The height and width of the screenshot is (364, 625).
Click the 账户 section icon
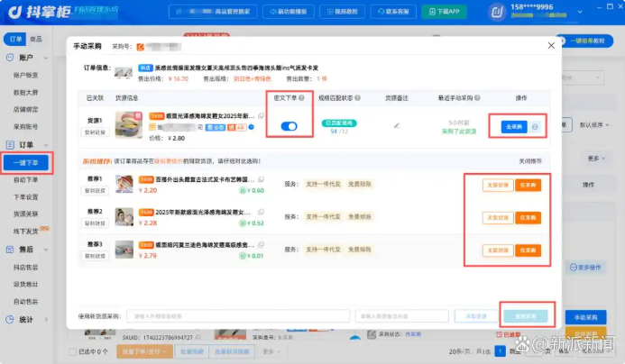[x=10, y=58]
